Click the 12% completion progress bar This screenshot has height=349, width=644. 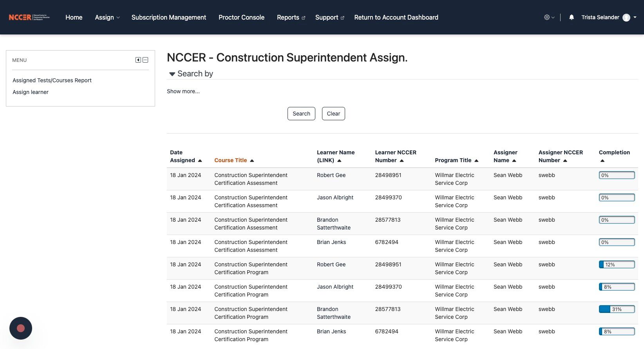pos(617,265)
